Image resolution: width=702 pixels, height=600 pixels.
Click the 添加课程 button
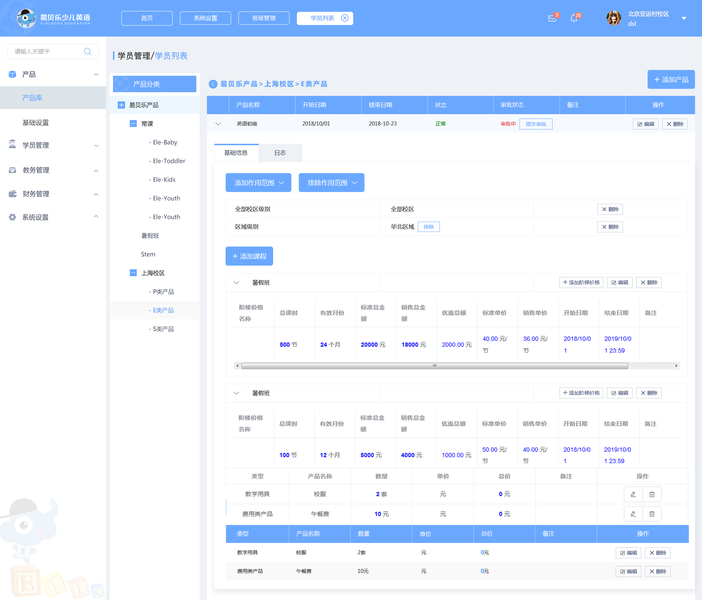coord(249,256)
